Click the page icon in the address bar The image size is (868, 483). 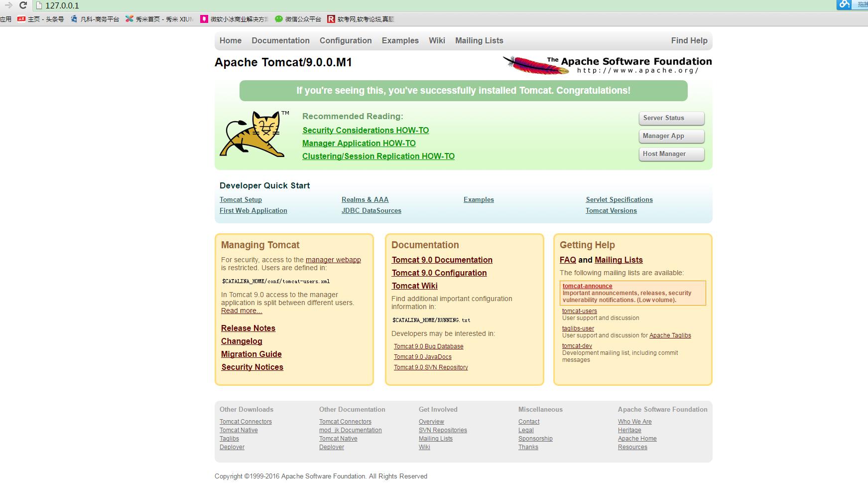39,5
